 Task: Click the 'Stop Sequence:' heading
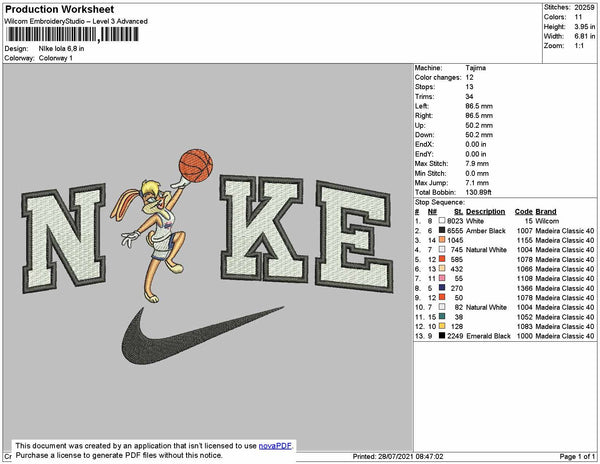[440, 202]
